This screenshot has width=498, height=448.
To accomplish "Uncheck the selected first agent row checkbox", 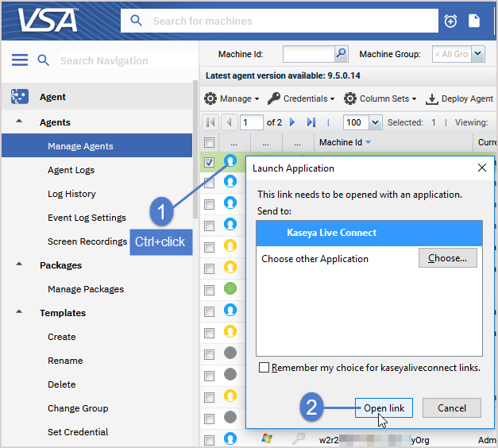I will click(210, 162).
